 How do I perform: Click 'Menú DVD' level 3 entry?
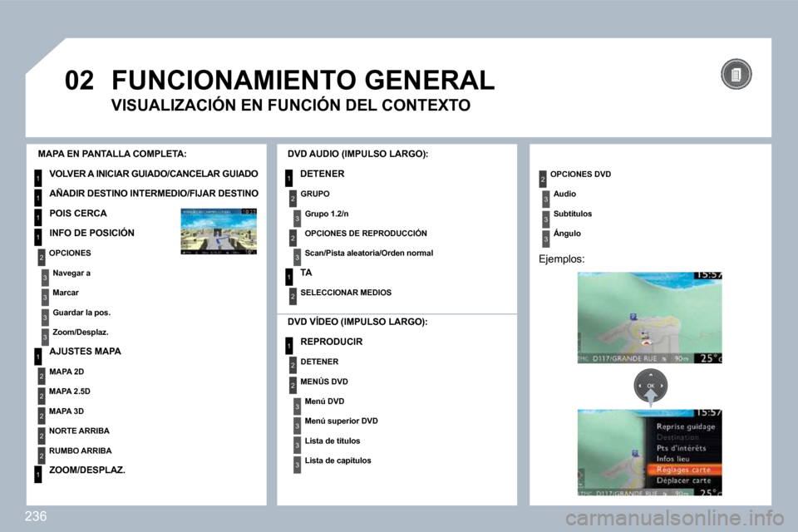[x=325, y=401]
